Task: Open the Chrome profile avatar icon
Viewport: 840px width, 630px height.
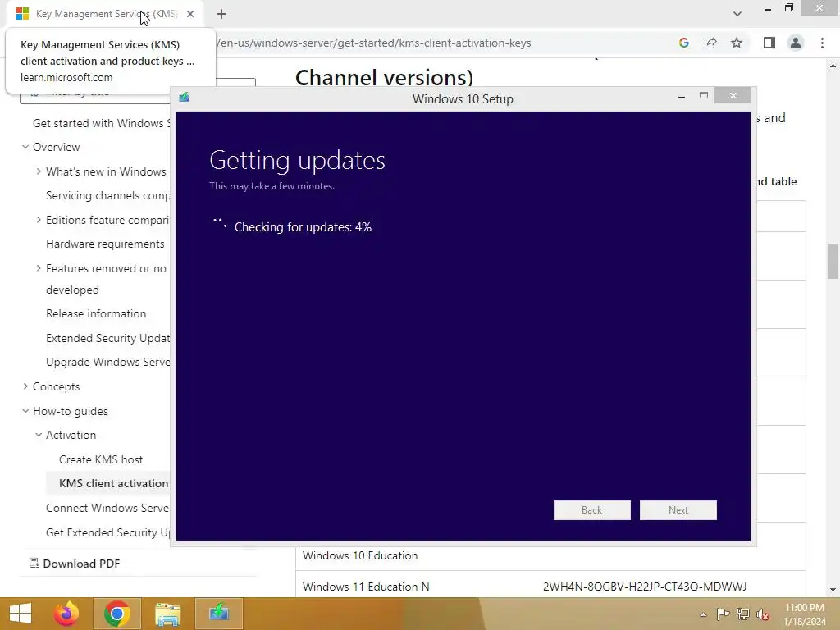Action: click(x=796, y=43)
